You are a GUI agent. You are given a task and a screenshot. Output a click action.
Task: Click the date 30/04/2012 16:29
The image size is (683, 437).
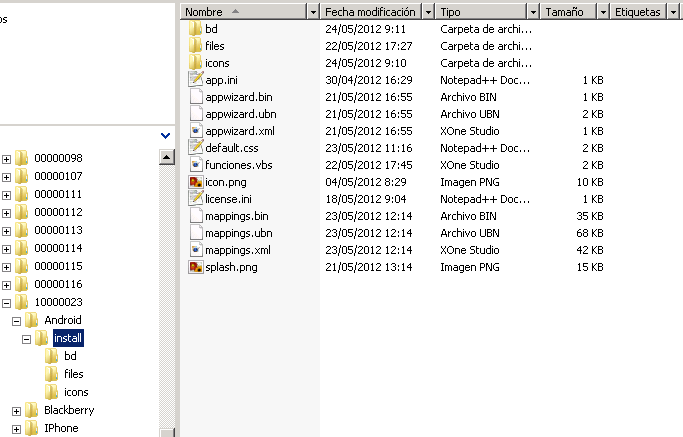click(369, 80)
